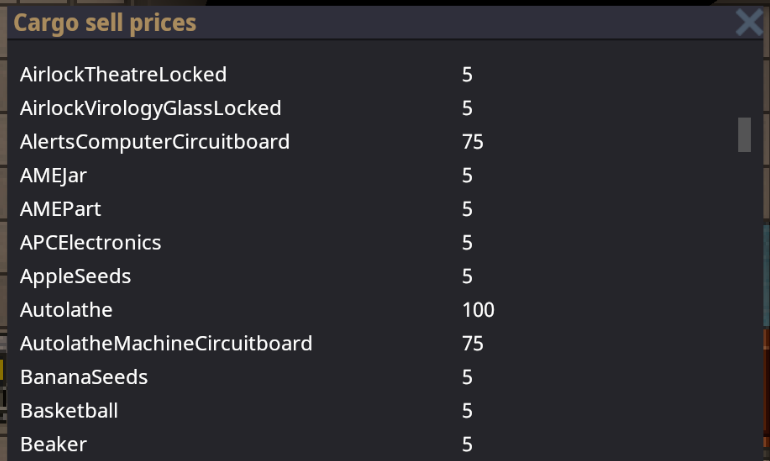Select the Autolathe row
The width and height of the screenshot is (770, 461).
pos(66,310)
